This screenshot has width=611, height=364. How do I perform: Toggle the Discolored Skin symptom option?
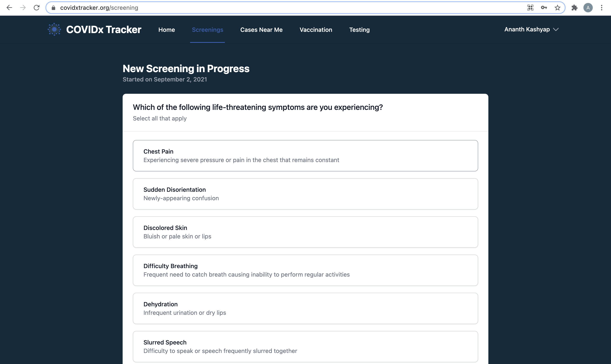[305, 232]
